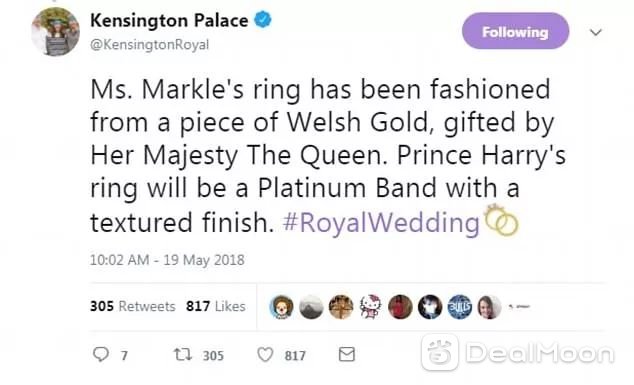This screenshot has width=634, height=385.
Task: Click the grey mountain liker avatar
Action: (x=311, y=307)
